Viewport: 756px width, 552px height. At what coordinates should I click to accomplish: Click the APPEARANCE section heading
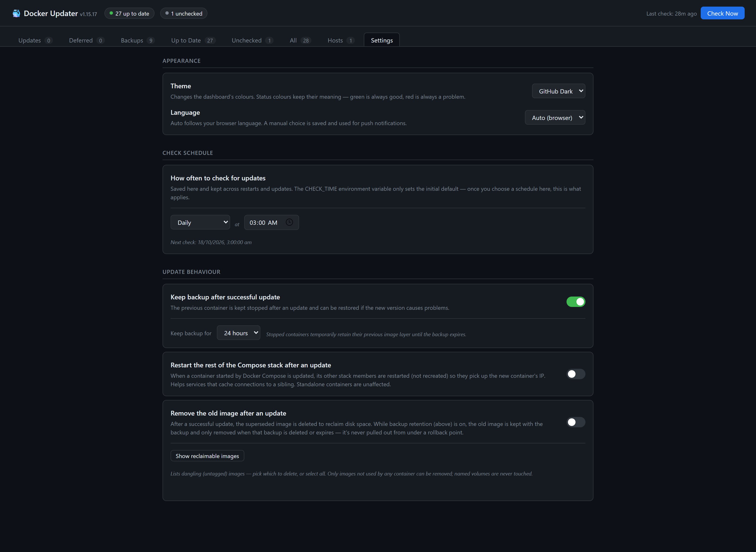point(182,61)
